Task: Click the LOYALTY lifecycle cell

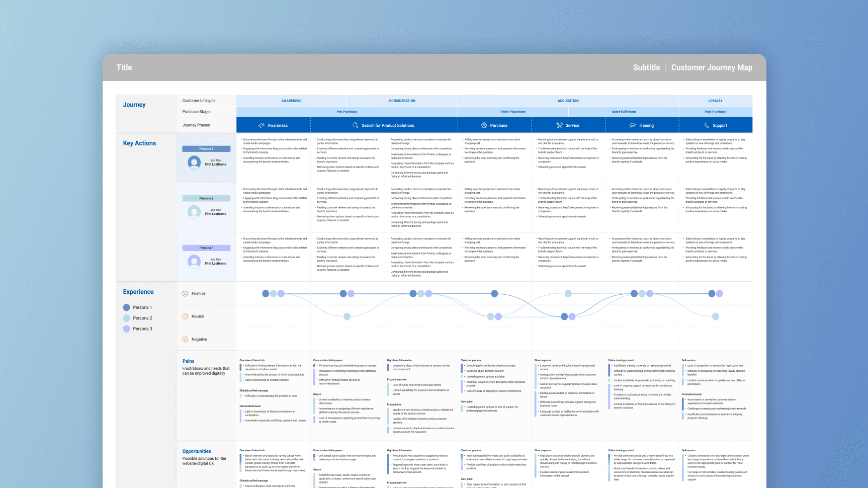Action: click(716, 101)
